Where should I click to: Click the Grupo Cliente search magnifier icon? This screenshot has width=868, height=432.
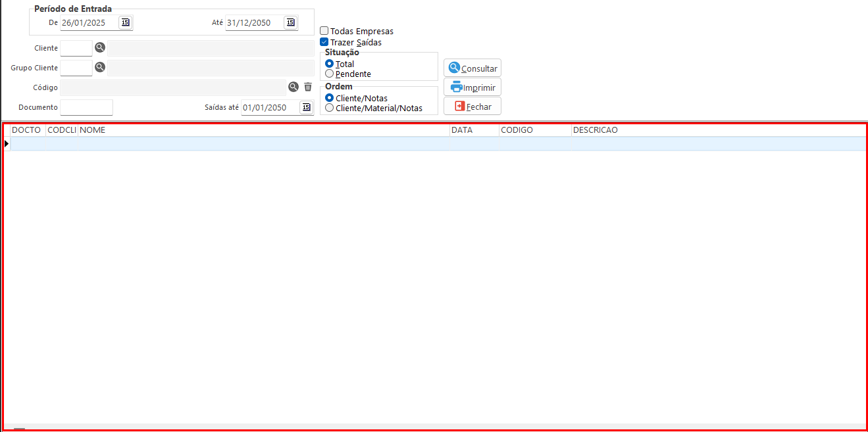100,67
